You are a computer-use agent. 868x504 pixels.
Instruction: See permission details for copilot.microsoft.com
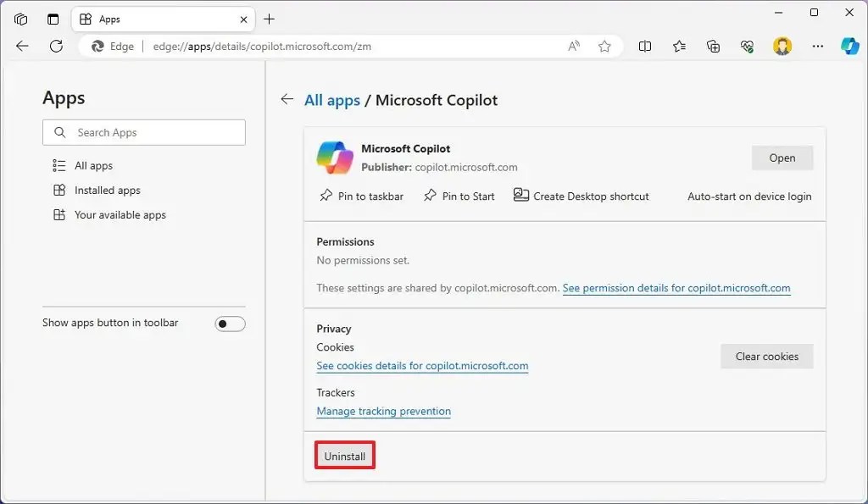click(x=676, y=288)
